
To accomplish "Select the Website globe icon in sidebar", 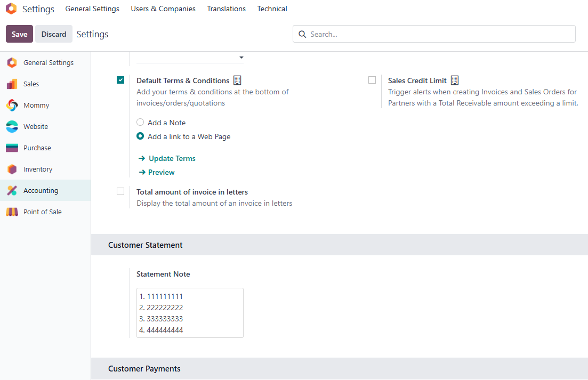I will [x=12, y=127].
